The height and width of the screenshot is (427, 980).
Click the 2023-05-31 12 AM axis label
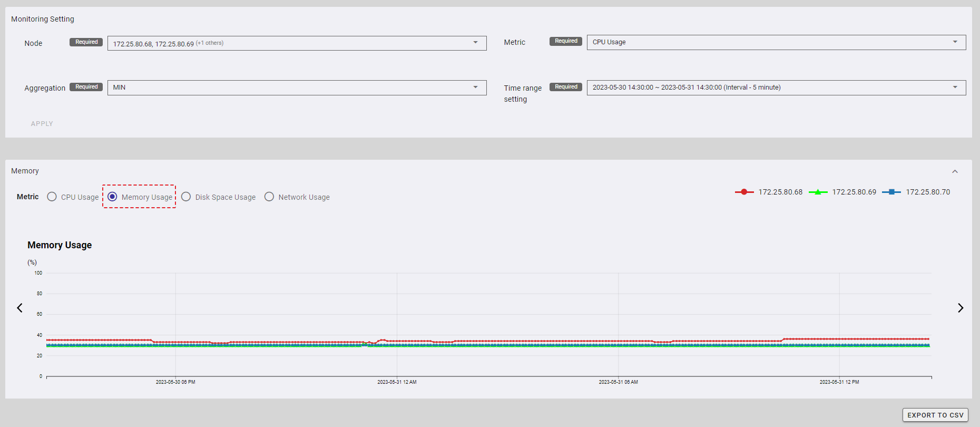tap(397, 382)
